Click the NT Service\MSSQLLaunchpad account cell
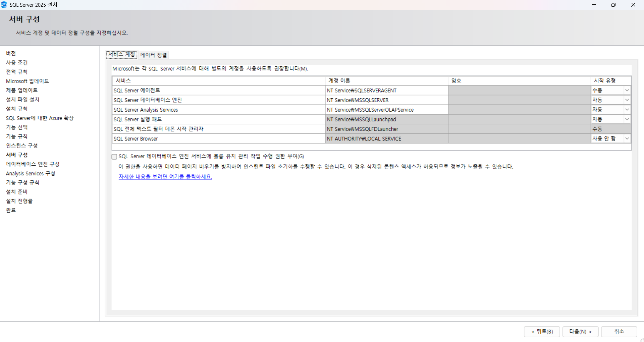The height and width of the screenshot is (342, 644). click(x=386, y=119)
